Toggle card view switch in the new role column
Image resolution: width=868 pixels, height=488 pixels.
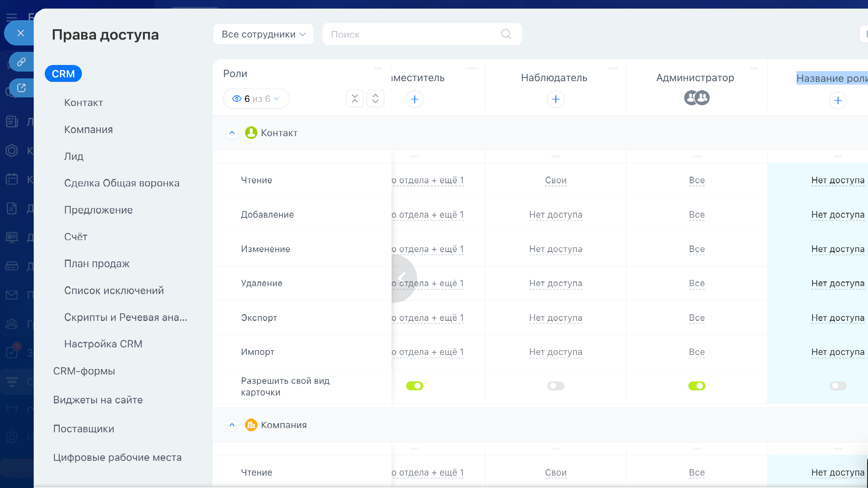[x=837, y=386]
